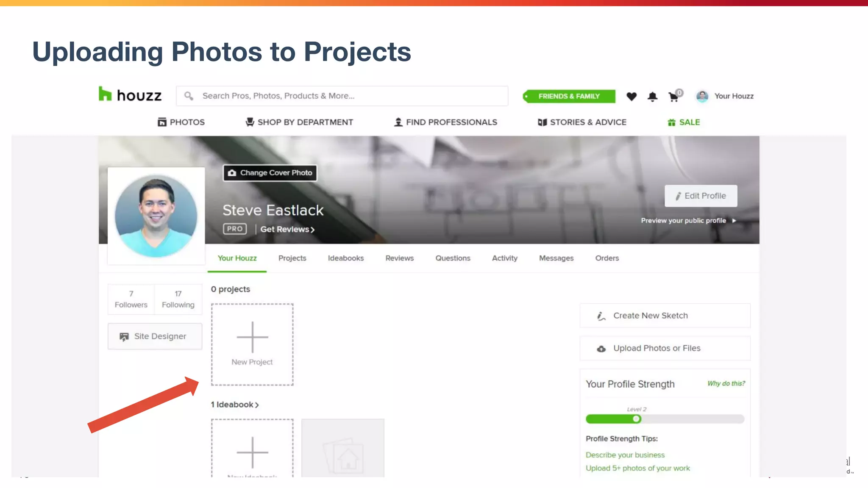This screenshot has height=488, width=868.
Task: Switch to the Your Houzz tab
Action: point(237,258)
